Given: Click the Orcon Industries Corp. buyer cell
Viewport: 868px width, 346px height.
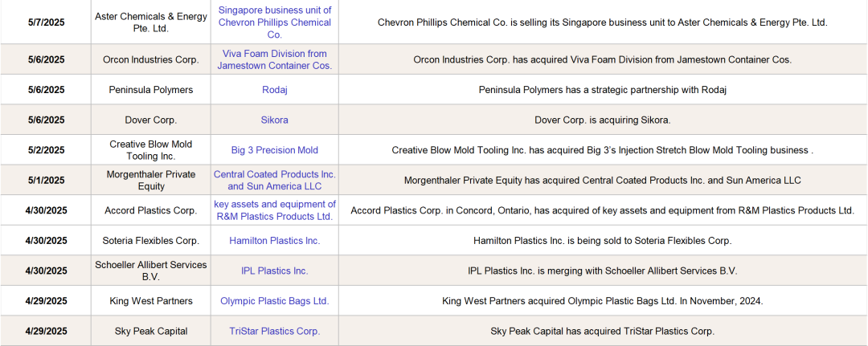Looking at the screenshot, I should [150, 59].
